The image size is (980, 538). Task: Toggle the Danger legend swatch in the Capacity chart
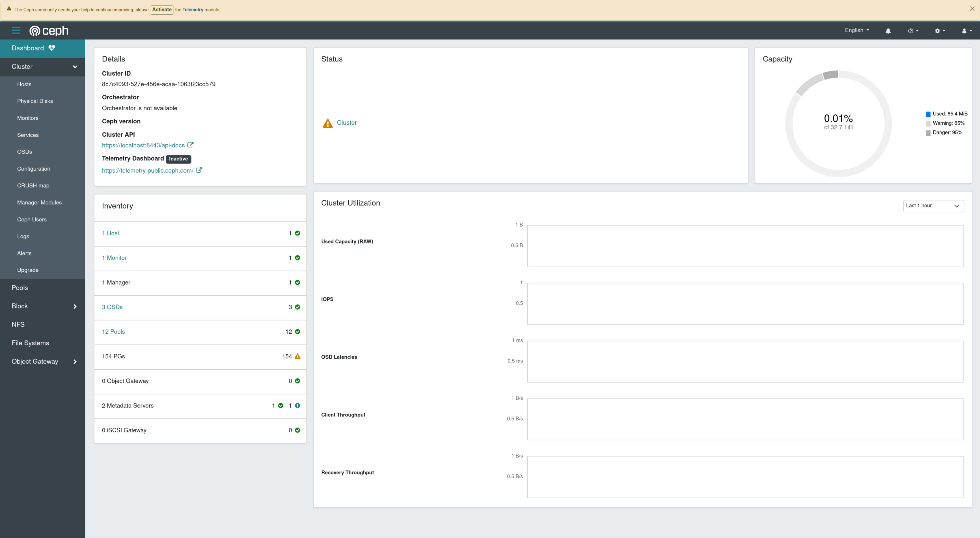click(928, 133)
